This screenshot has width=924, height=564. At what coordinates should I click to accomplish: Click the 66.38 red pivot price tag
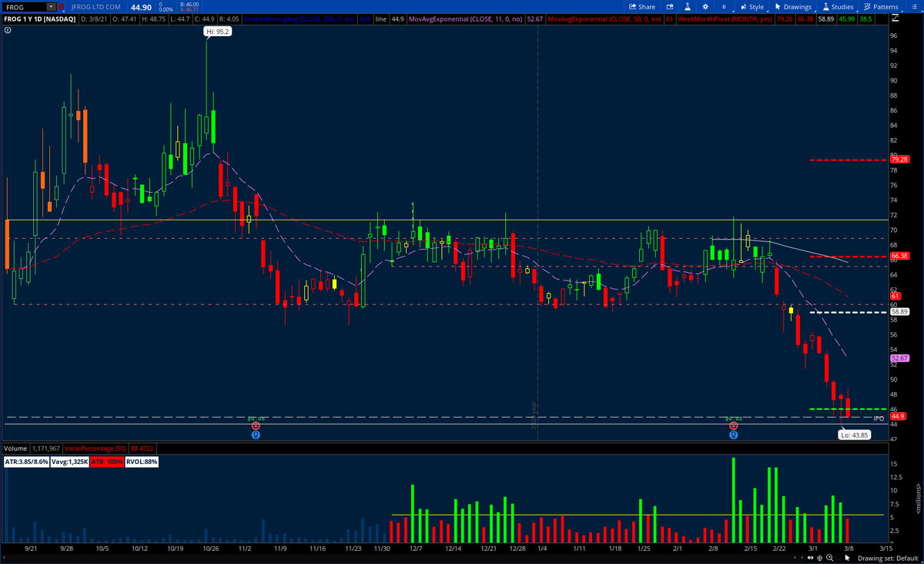point(900,256)
